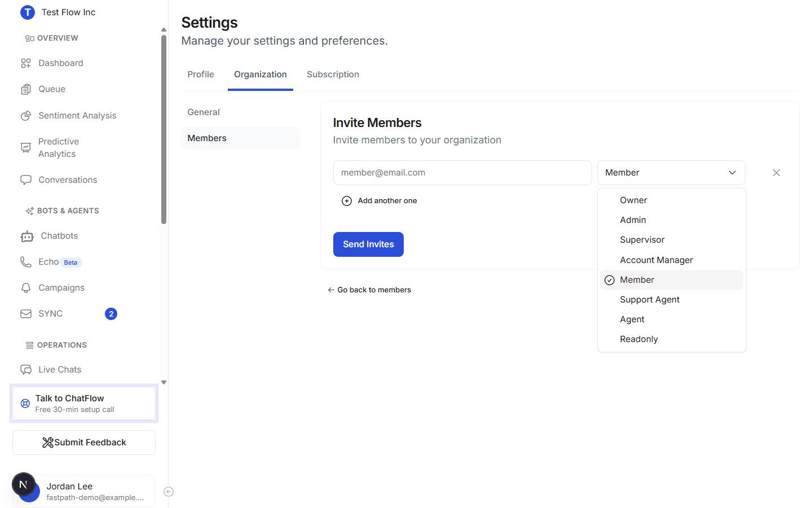Choose Owner from the role list
The width and height of the screenshot is (812, 508).
coord(672,200)
